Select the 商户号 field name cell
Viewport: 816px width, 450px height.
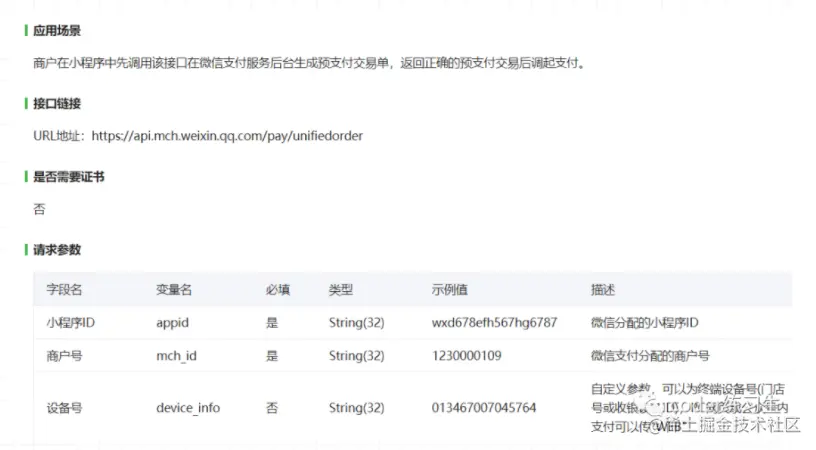click(x=65, y=356)
